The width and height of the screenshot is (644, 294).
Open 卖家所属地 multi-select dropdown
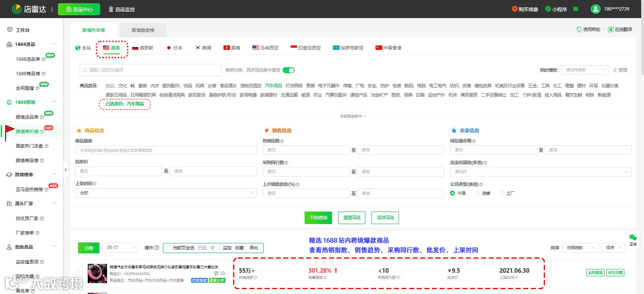pos(541,172)
